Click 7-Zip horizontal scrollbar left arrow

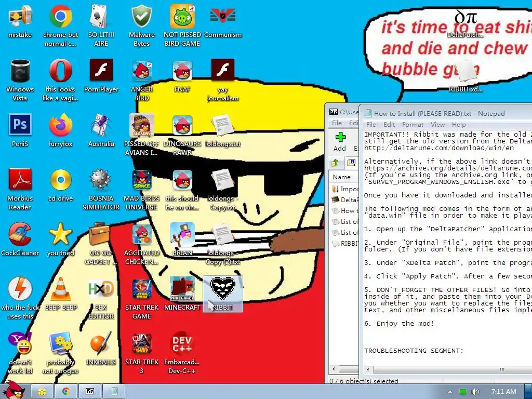click(333, 369)
